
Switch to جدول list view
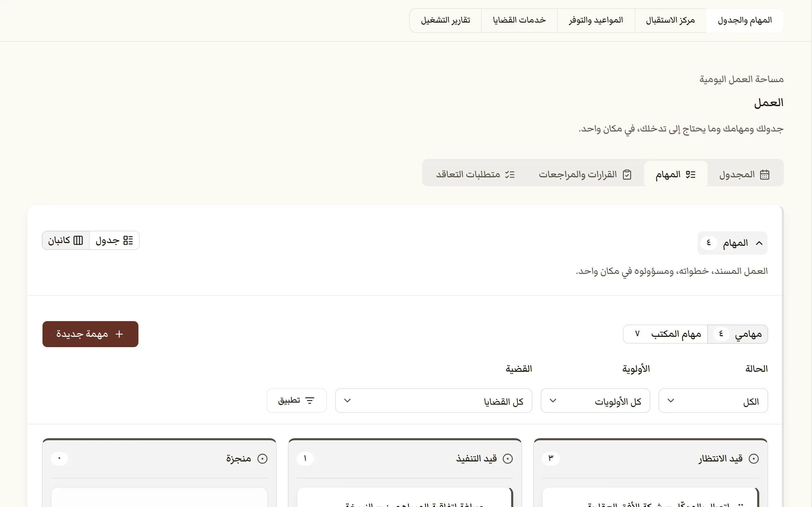(x=114, y=240)
